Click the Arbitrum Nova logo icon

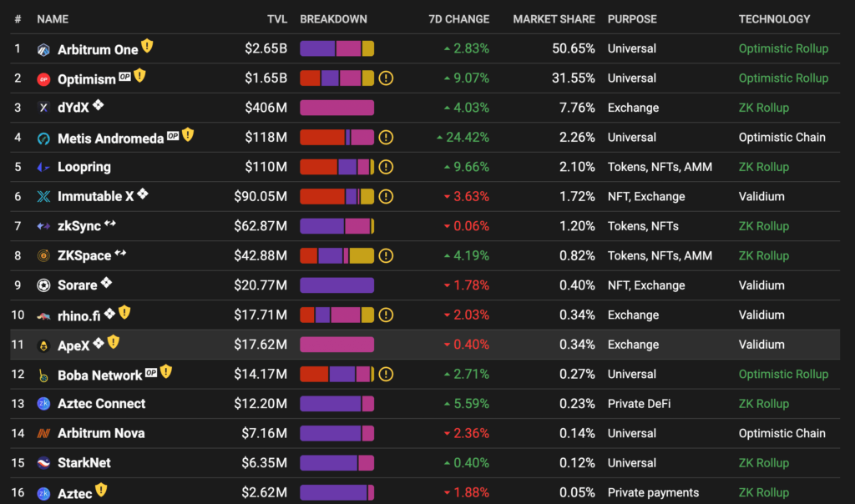click(43, 433)
